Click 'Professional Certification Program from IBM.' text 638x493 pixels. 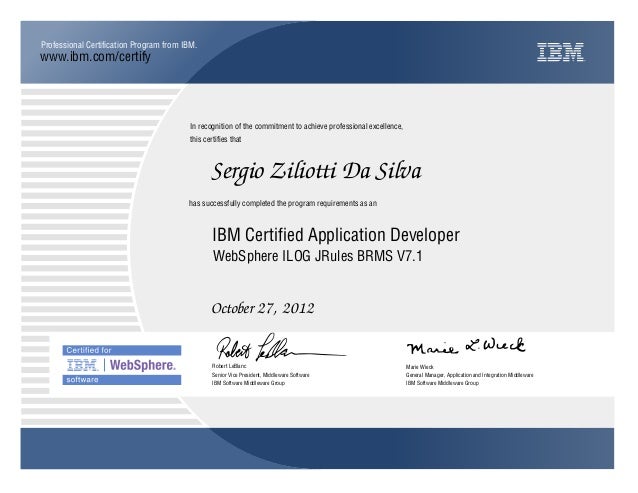click(119, 45)
